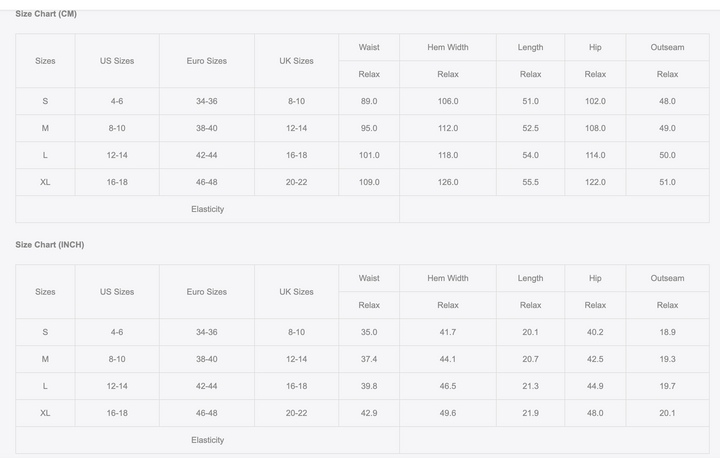This screenshot has height=458, width=720.
Task: Click hip value 44.9 for size L
Action: click(595, 386)
